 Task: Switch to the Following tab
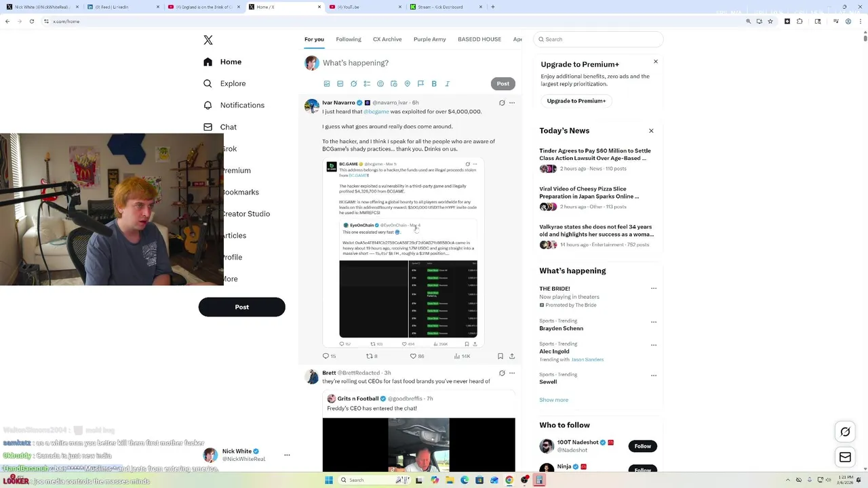pos(349,39)
